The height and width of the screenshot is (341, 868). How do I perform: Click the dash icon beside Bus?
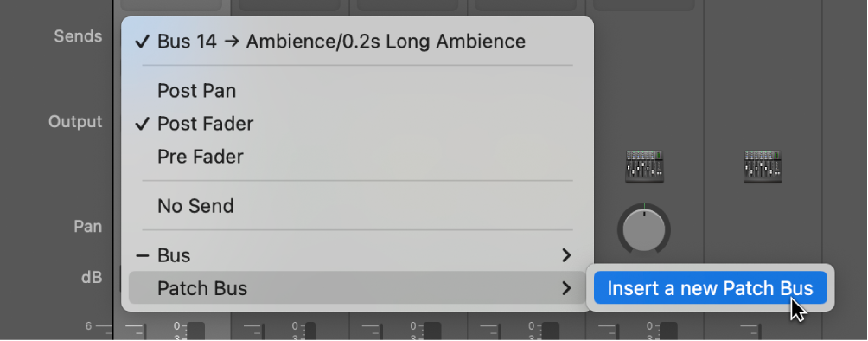(143, 255)
